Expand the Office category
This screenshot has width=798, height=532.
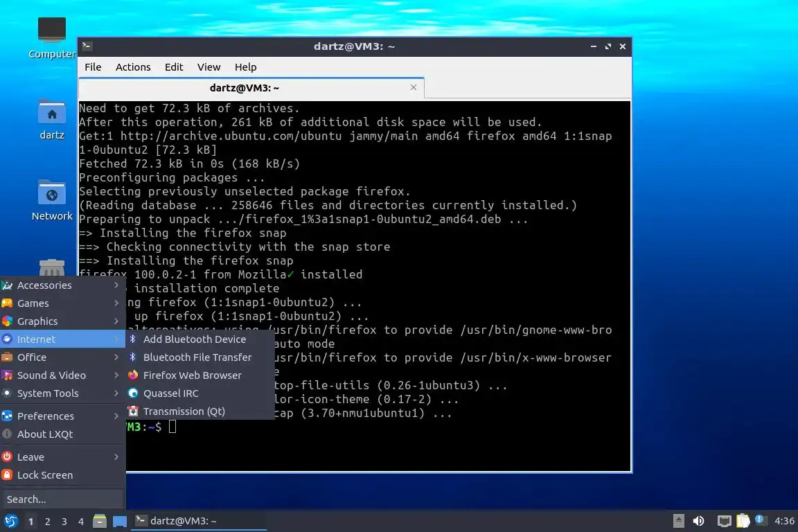62,357
